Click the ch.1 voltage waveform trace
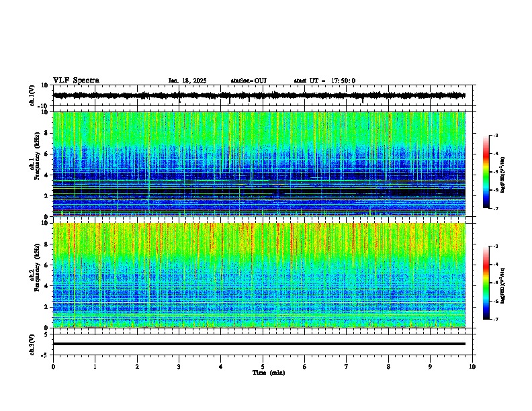The height and width of the screenshot is (411, 532). 259,95
